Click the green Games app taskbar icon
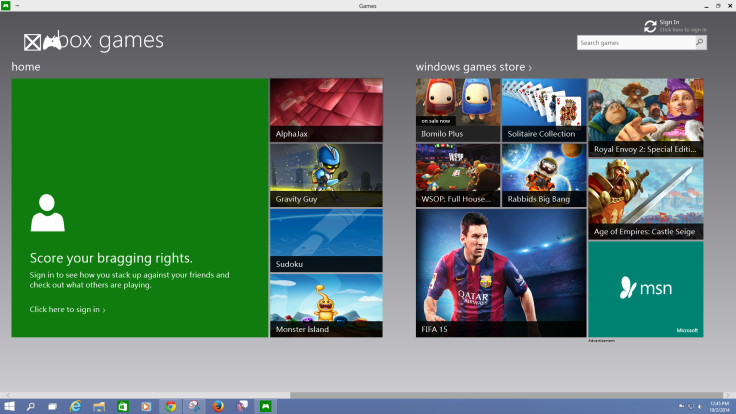 coord(266,406)
